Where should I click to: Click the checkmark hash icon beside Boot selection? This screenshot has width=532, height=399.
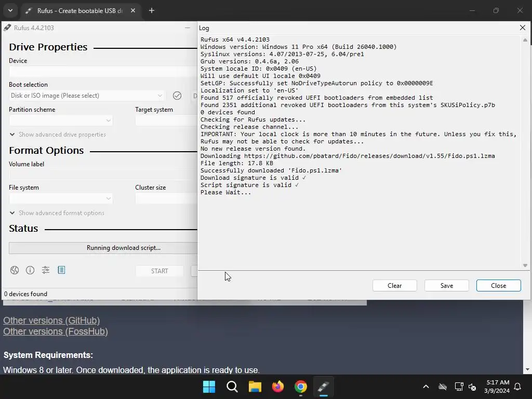tap(177, 96)
